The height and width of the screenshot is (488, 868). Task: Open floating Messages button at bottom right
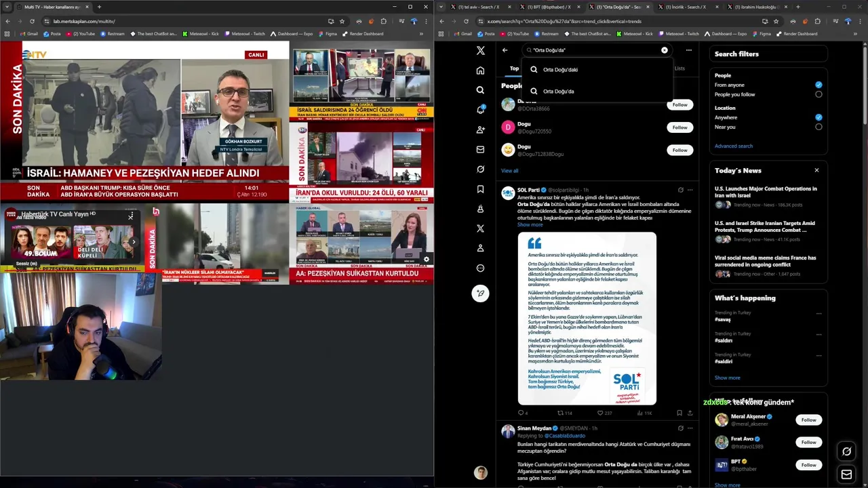point(846,474)
